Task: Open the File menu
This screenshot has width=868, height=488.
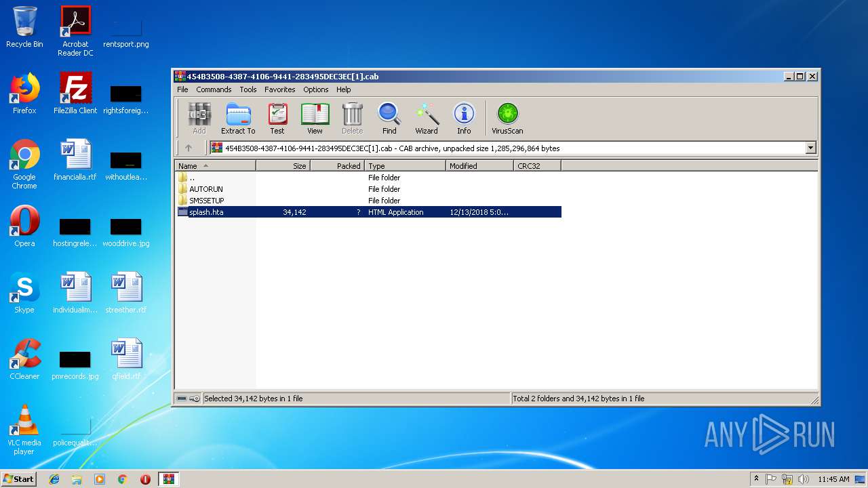Action: point(182,89)
